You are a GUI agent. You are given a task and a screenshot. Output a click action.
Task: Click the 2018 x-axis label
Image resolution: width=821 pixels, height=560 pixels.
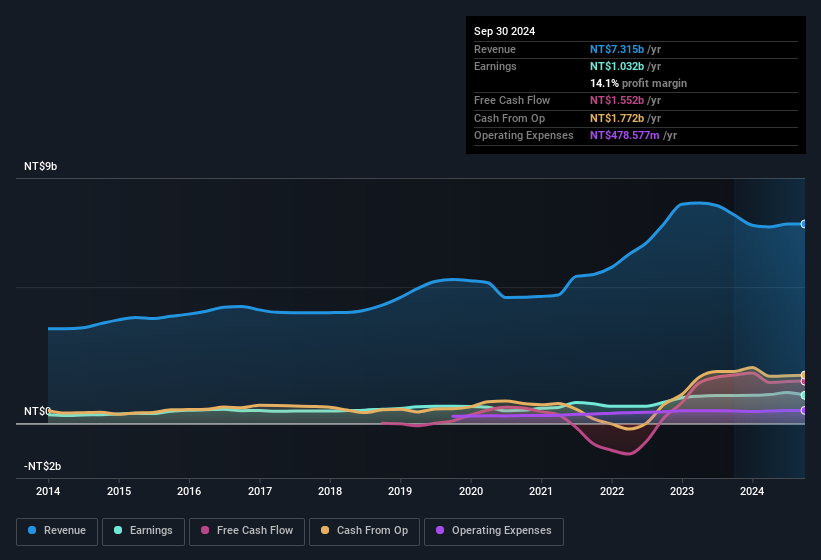[x=330, y=491]
